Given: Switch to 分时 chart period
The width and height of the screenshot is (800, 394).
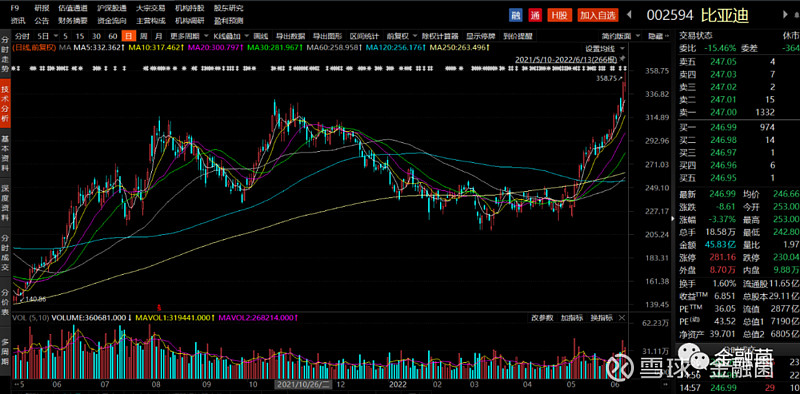Looking at the screenshot, I should tap(22, 36).
